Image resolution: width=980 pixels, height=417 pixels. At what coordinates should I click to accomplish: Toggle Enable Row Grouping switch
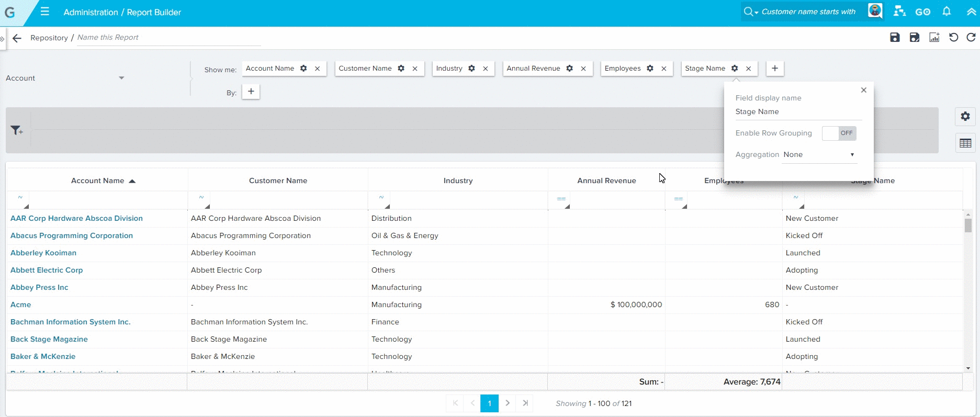[839, 133]
